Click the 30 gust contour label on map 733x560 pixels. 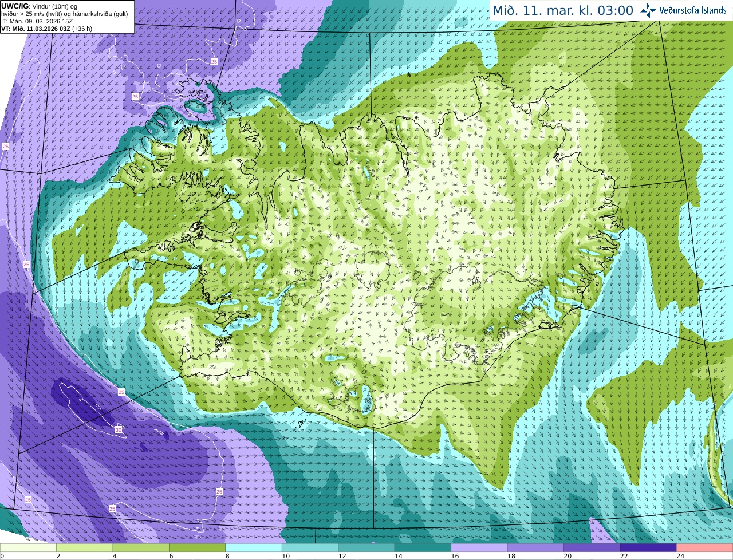tap(118, 430)
